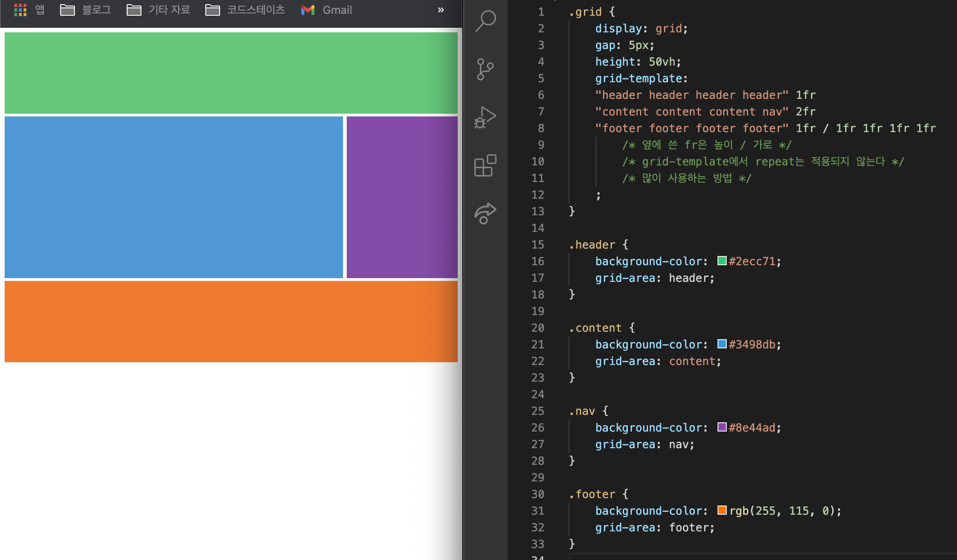The height and width of the screenshot is (560, 957).
Task: Click the #2ecc71 green color swatch
Action: tap(722, 261)
